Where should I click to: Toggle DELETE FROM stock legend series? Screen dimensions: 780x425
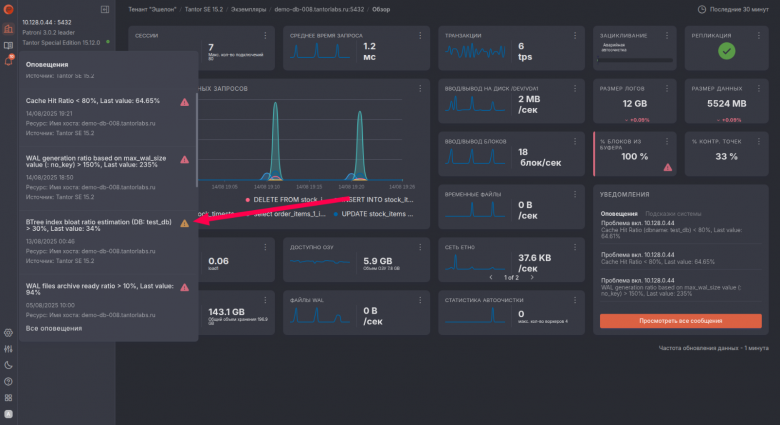tap(284, 200)
